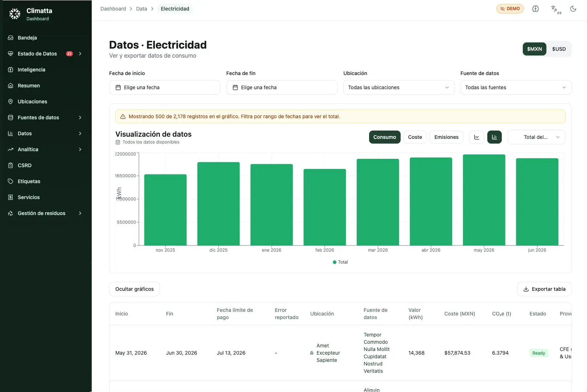Image resolution: width=587 pixels, height=392 pixels.
Task: Switch chart to Coste tab
Action: click(415, 137)
